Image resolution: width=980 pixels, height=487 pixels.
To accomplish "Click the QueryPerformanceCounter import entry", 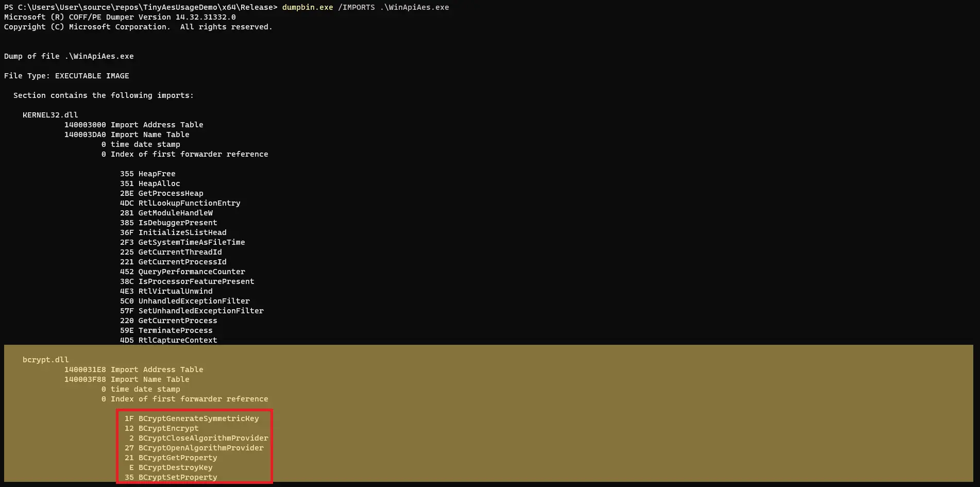I will (x=182, y=272).
